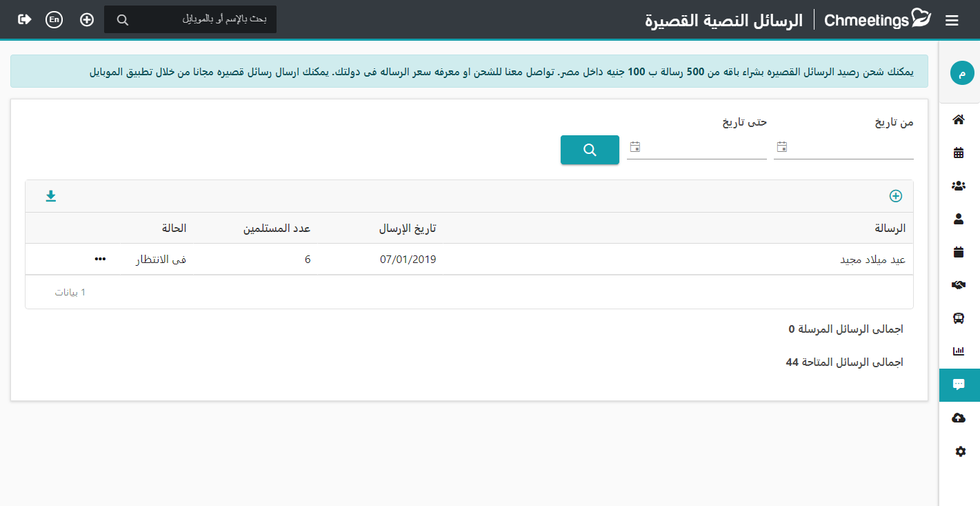Click the status 'فى الانتظار' cell
The height and width of the screenshot is (506, 980).
(x=161, y=260)
